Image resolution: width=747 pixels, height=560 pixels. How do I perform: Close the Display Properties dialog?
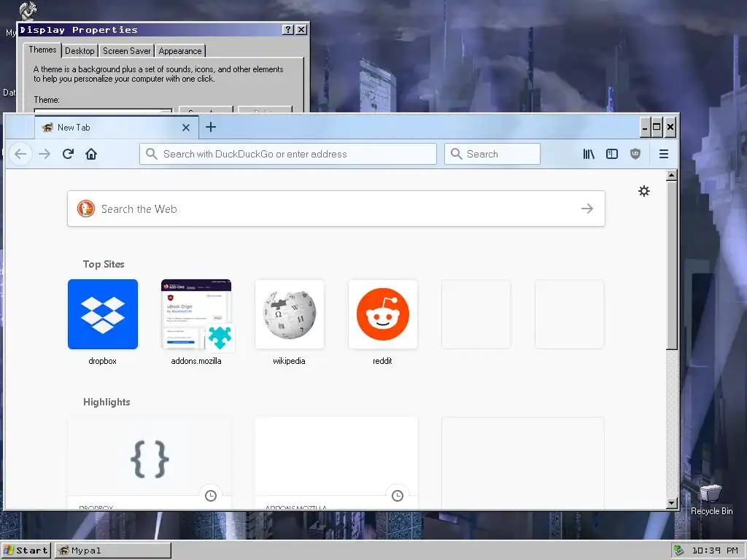(301, 29)
